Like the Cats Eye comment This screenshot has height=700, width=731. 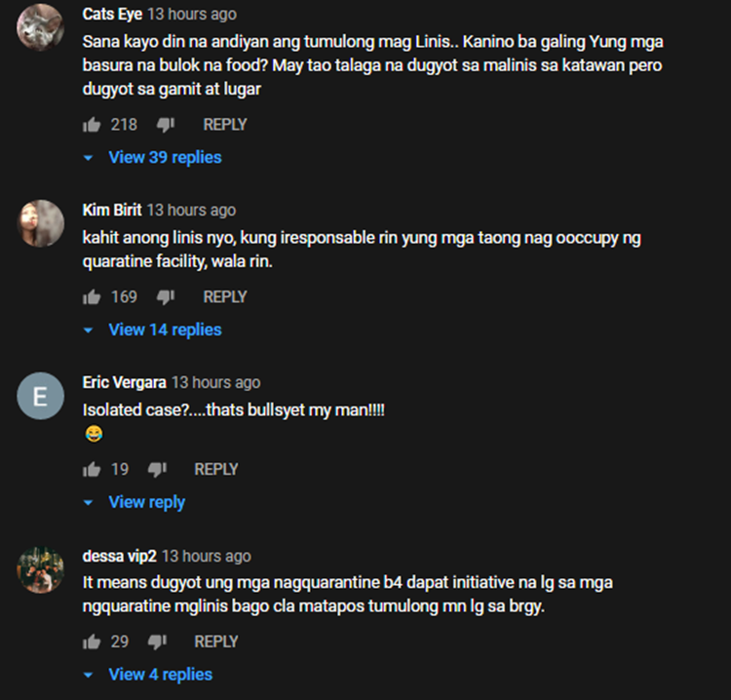tap(92, 125)
